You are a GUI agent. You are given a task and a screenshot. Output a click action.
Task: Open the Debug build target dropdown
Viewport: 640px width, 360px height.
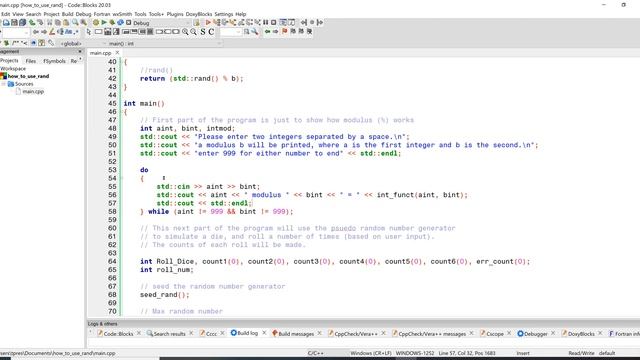pyautogui.click(x=161, y=23)
